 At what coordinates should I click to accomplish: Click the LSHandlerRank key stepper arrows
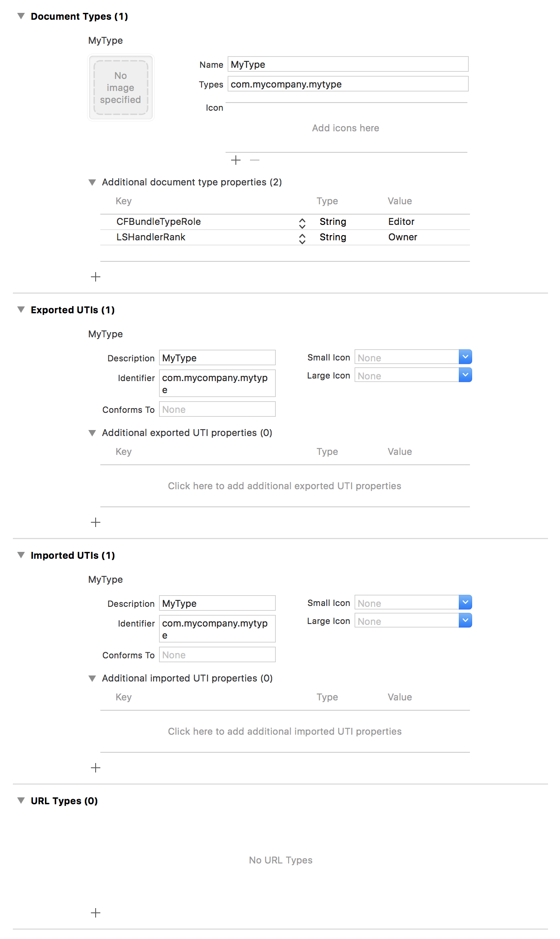click(x=302, y=238)
